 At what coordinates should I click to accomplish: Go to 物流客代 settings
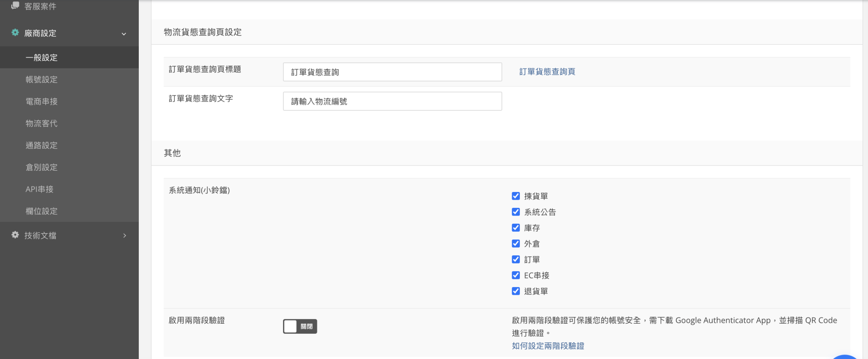click(x=42, y=124)
